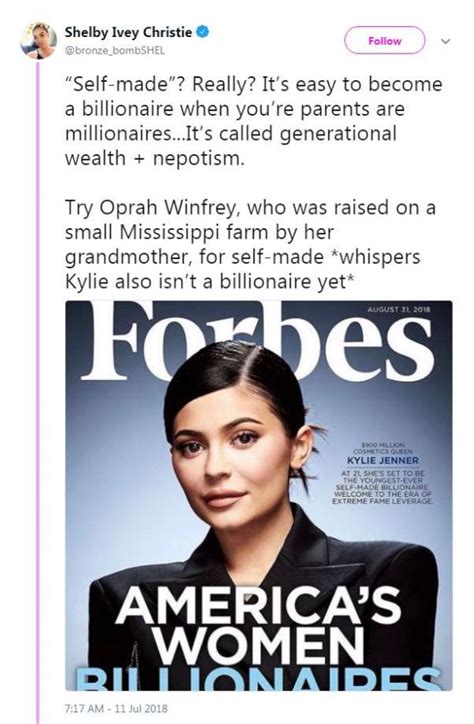Image resolution: width=474 pixels, height=724 pixels.
Task: Click the purple thread line left of tweet
Action: click(38, 392)
